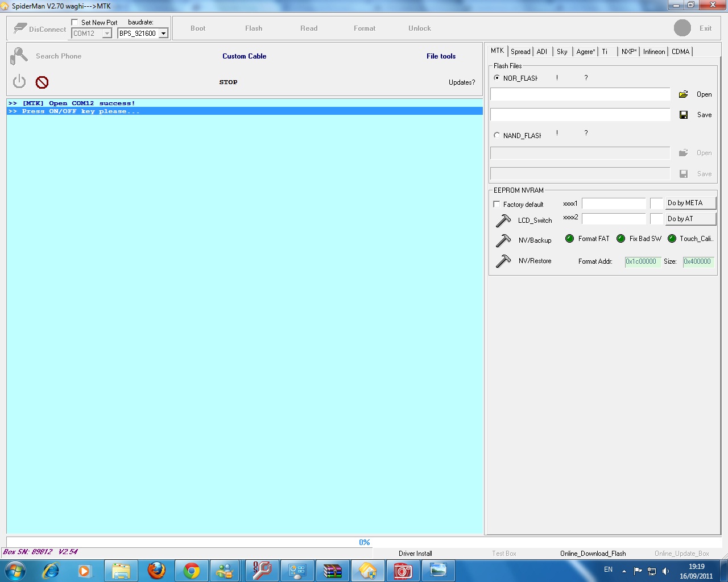
Task: Open Windows Media Player taskbar icon
Action: pos(85,571)
